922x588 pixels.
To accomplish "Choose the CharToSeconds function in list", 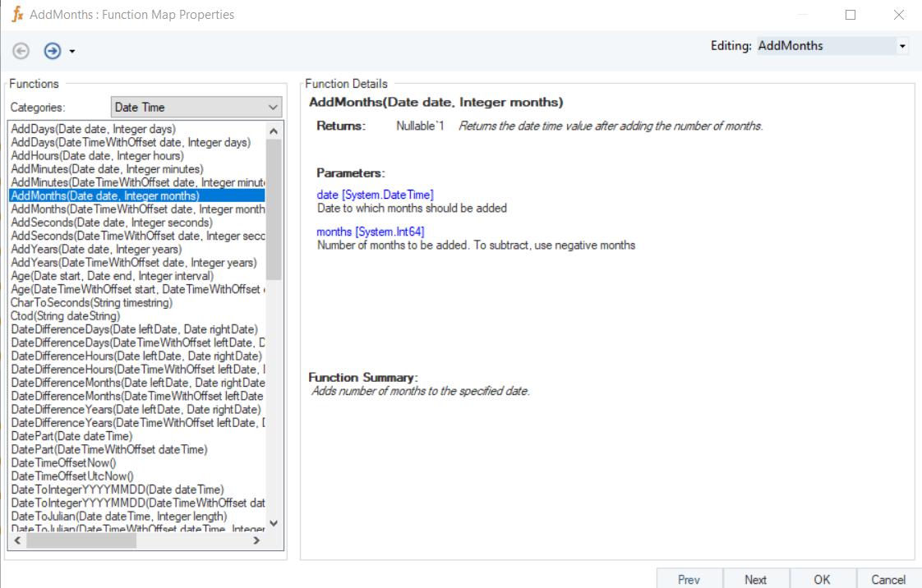I will [91, 302].
